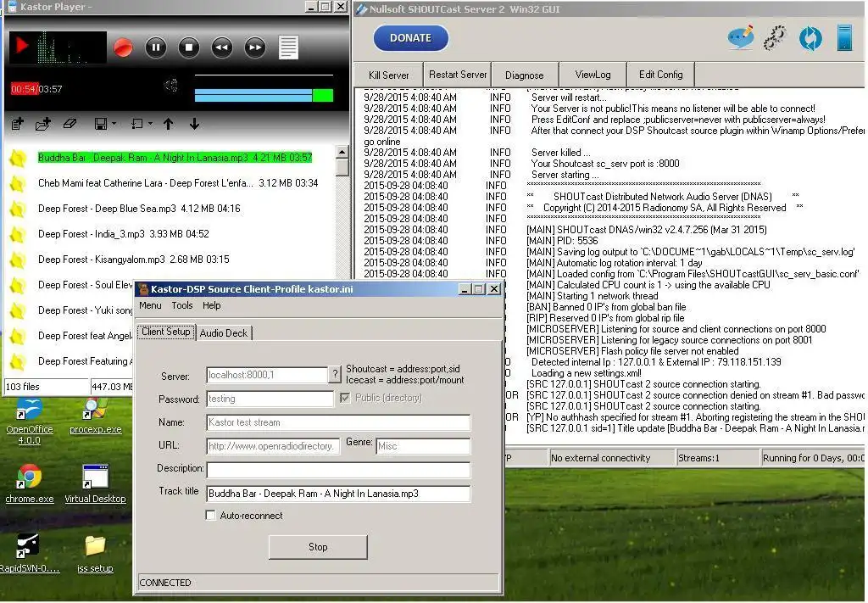Screen dimensions: 868x603
Task: Click the add folder icon in playlist toolbar
Action: tap(43, 124)
